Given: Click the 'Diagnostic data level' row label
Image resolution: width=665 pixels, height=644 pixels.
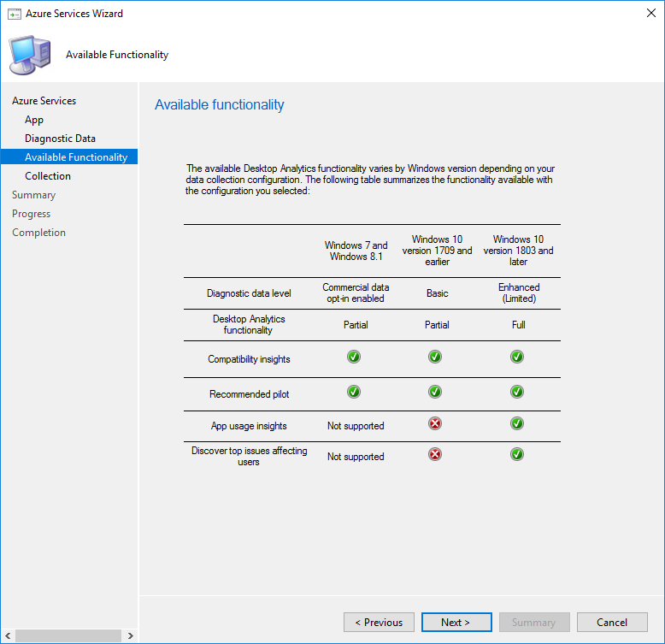Looking at the screenshot, I should pyautogui.click(x=249, y=293).
